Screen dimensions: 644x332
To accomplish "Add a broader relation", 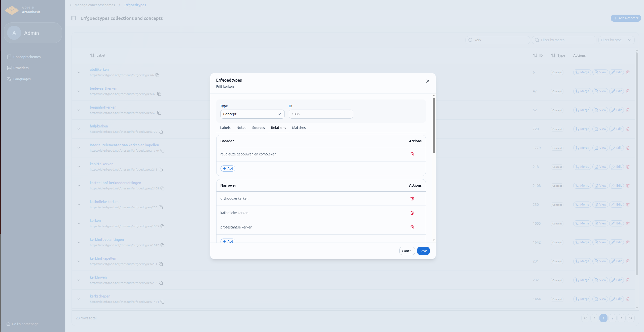I will pyautogui.click(x=228, y=169).
